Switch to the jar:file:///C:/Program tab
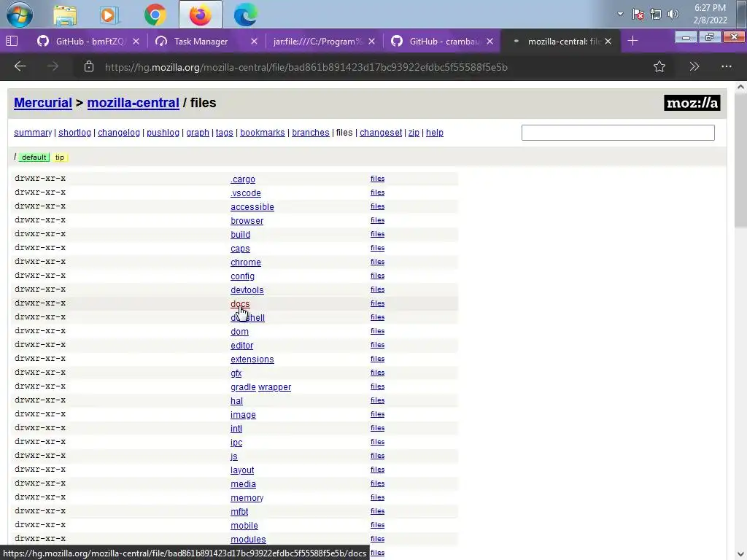Image resolution: width=747 pixels, height=560 pixels. 317,42
